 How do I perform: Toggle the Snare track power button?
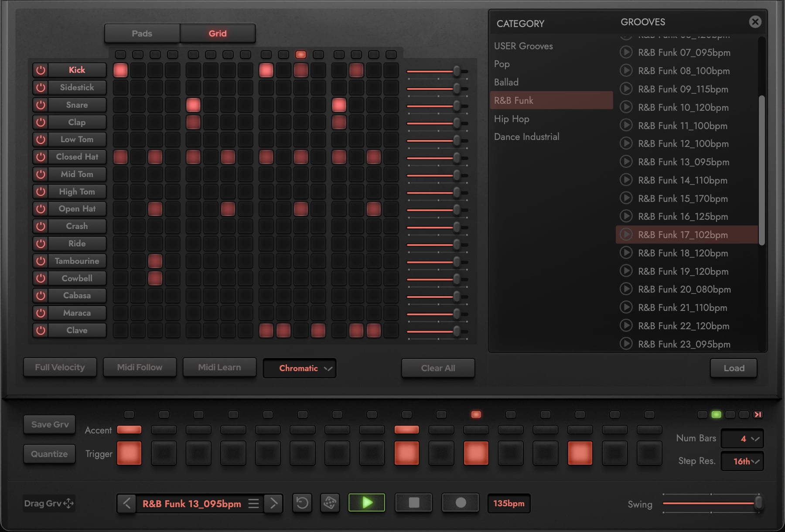(41, 105)
